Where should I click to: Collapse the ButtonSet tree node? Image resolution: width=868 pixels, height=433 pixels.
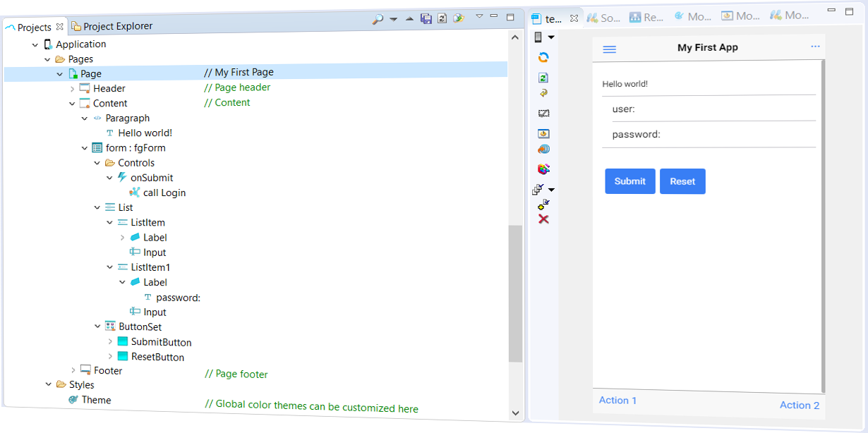[97, 327]
